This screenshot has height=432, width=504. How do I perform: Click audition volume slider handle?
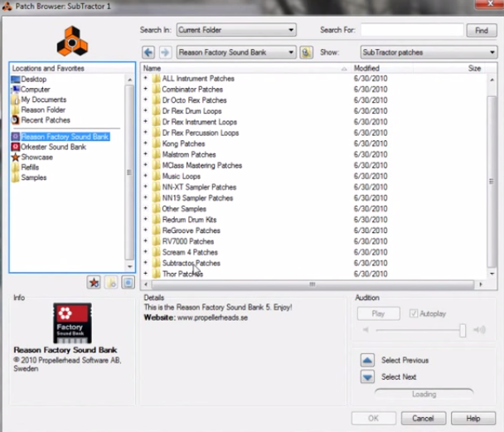[x=463, y=330]
